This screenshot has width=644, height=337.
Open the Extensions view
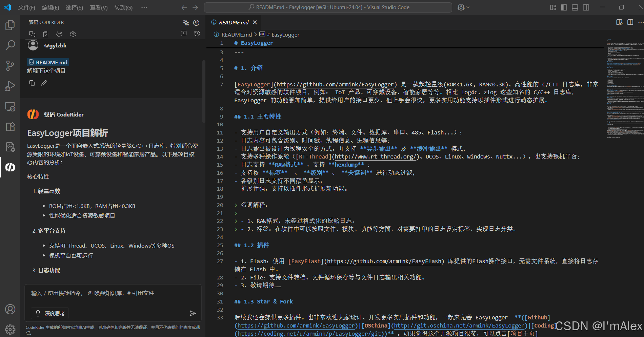(10, 126)
